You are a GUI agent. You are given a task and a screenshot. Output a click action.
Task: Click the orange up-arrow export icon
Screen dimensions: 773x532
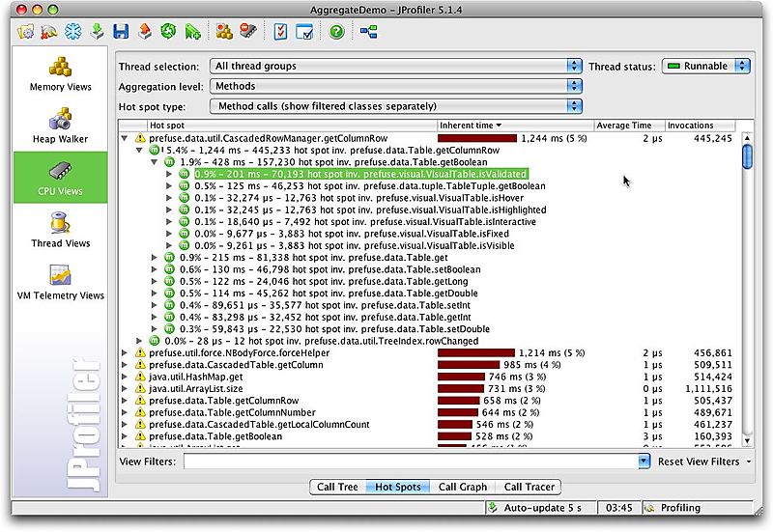144,32
